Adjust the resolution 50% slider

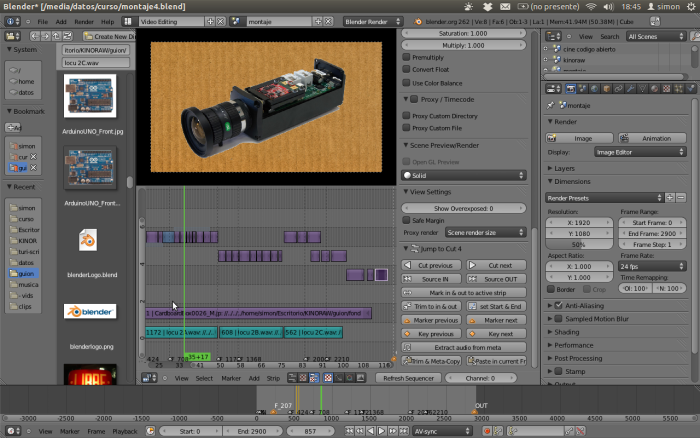pyautogui.click(x=579, y=245)
